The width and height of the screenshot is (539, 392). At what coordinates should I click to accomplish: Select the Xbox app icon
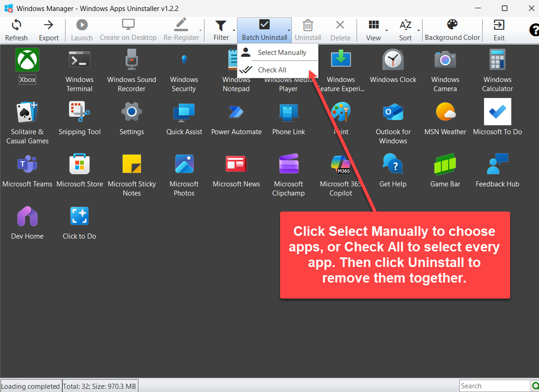27,66
